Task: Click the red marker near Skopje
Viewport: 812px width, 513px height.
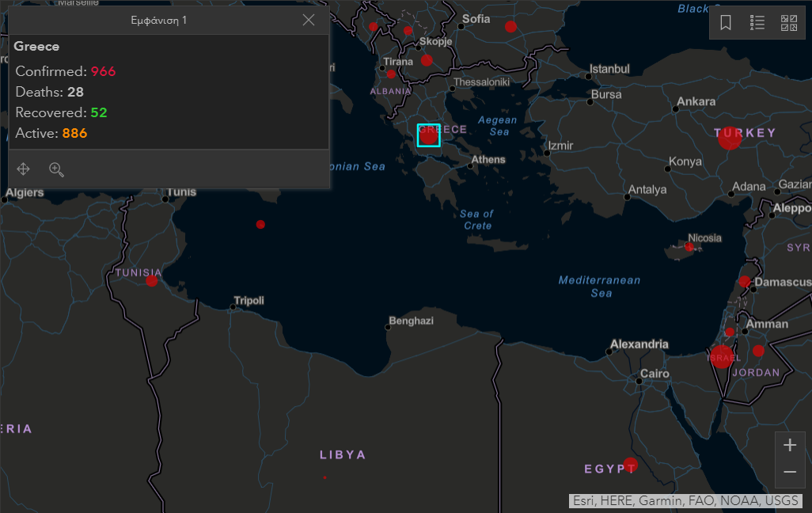Action: coord(427,60)
